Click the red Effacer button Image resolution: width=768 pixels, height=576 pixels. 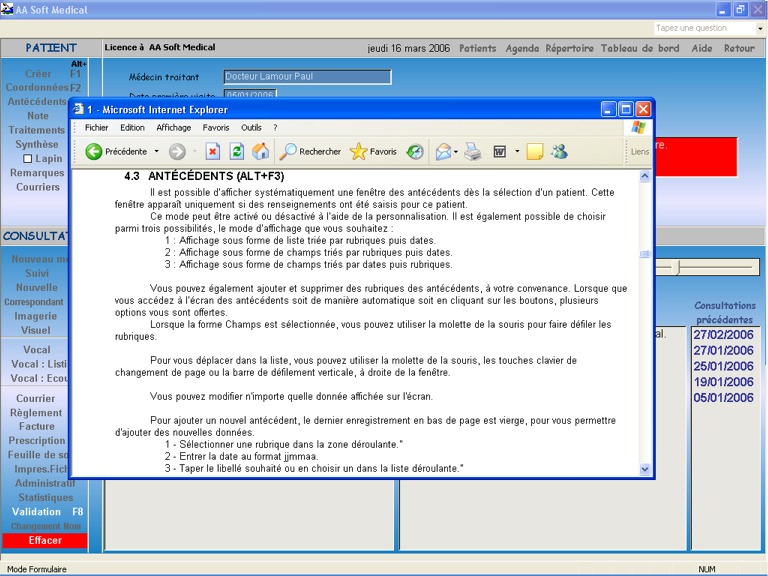45,540
